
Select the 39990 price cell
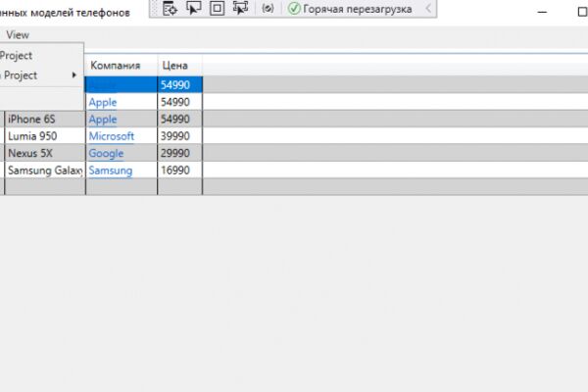pos(180,136)
